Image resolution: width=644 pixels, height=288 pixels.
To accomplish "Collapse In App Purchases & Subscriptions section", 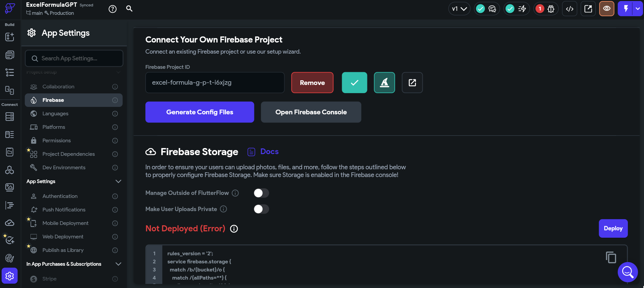I will pos(118,264).
